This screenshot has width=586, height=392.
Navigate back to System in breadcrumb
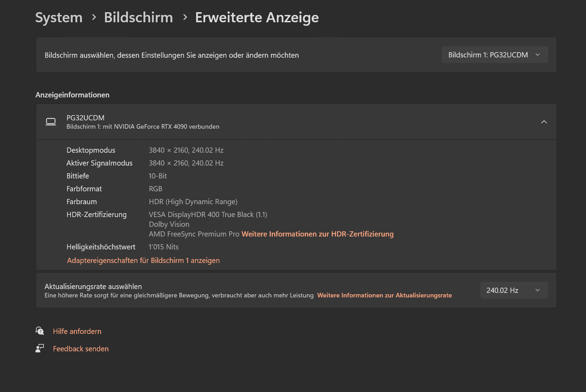click(59, 17)
